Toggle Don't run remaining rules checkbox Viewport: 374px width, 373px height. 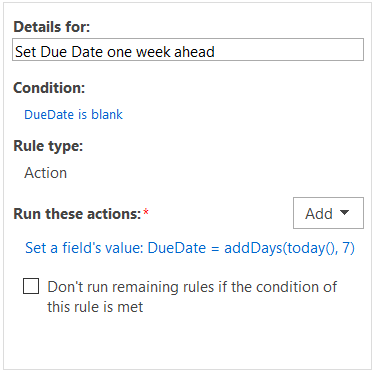click(x=31, y=286)
